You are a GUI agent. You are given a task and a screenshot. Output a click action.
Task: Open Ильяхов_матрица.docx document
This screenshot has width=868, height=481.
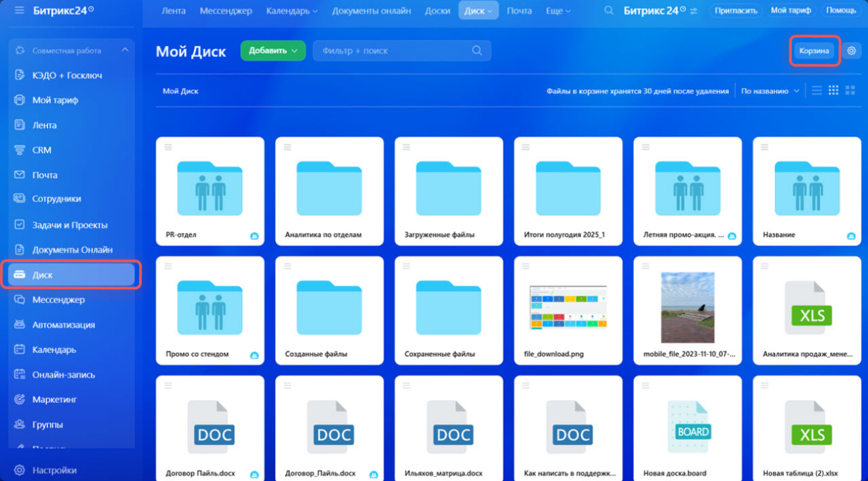pos(449,428)
